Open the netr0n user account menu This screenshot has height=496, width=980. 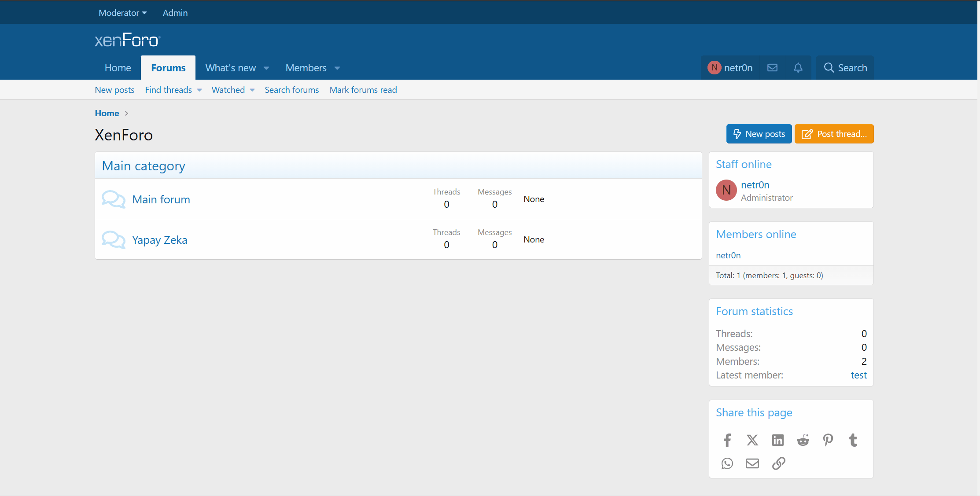click(x=730, y=68)
